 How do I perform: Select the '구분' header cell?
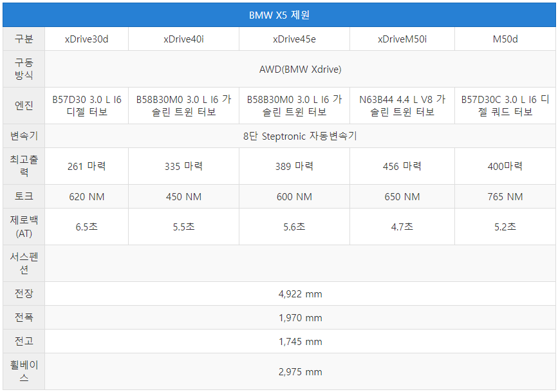click(x=24, y=39)
